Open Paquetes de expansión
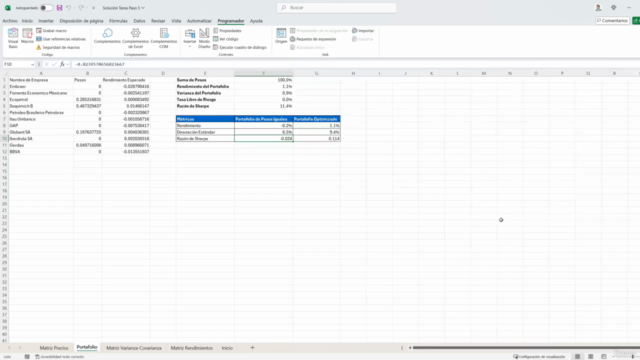The height and width of the screenshot is (360, 640). [313, 39]
